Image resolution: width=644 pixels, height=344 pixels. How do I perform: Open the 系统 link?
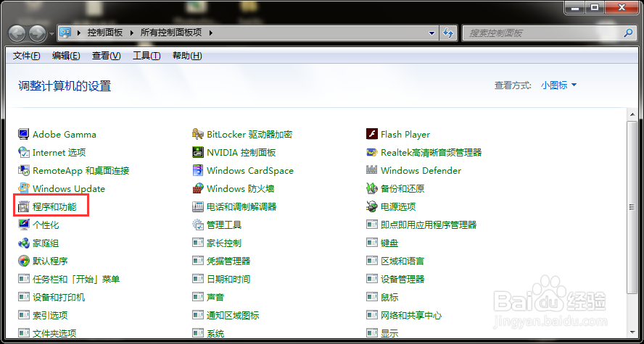click(x=215, y=333)
